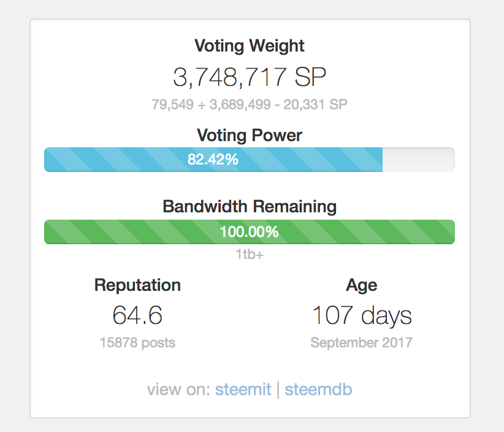
Task: Select the 3,748,717 SP voting weight value
Action: pos(250,77)
